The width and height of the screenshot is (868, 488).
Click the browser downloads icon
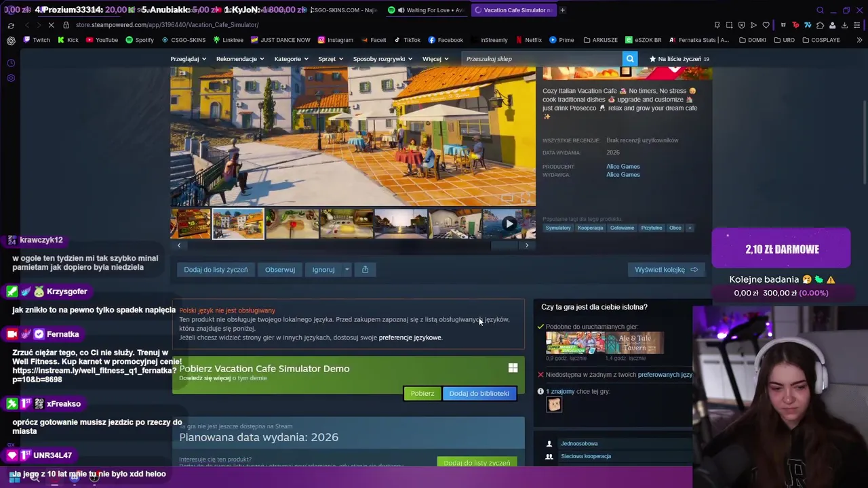point(844,25)
